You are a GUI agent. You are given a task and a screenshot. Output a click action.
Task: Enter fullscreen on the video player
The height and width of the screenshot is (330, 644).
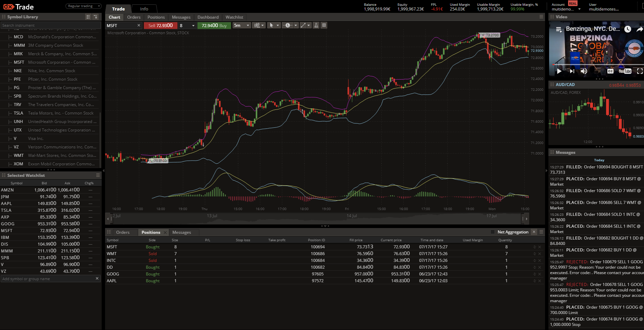[640, 71]
